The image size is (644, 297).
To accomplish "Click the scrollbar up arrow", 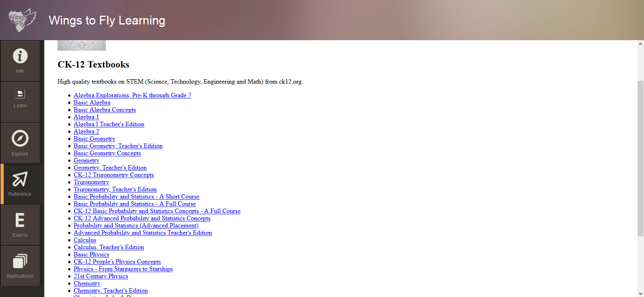I will [640, 44].
